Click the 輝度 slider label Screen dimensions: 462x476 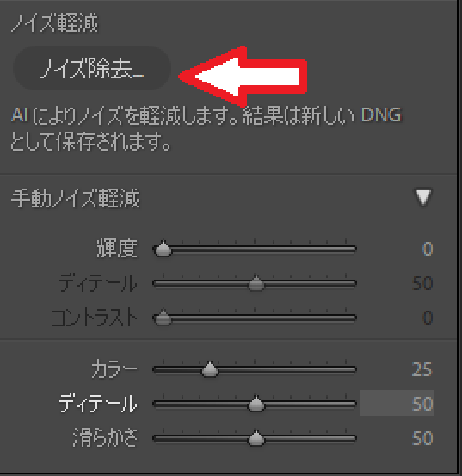tap(117, 249)
